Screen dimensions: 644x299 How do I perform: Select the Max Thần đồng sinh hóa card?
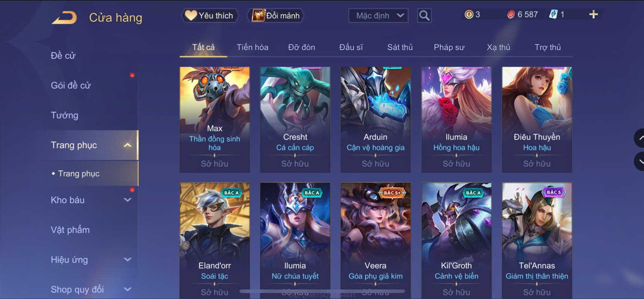click(215, 120)
